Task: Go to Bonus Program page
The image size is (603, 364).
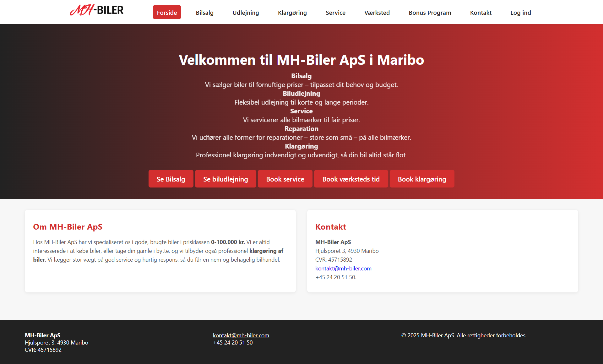Action: tap(430, 13)
